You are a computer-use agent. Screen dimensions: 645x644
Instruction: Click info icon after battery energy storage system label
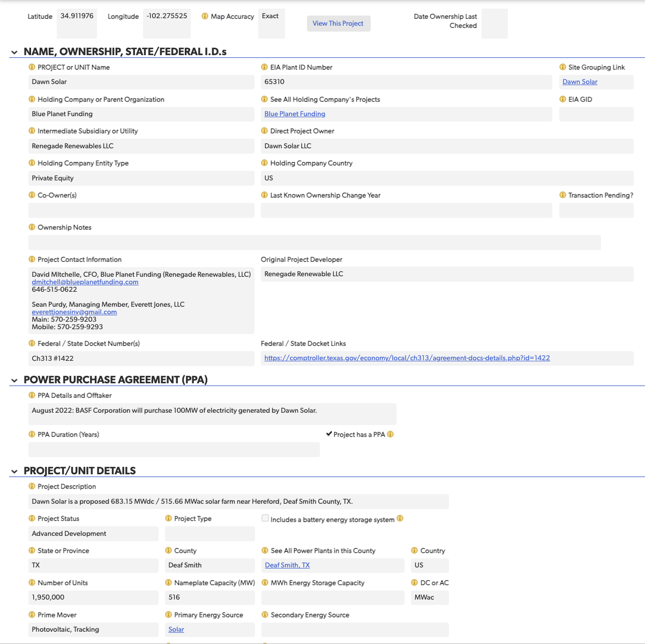pyautogui.click(x=400, y=518)
